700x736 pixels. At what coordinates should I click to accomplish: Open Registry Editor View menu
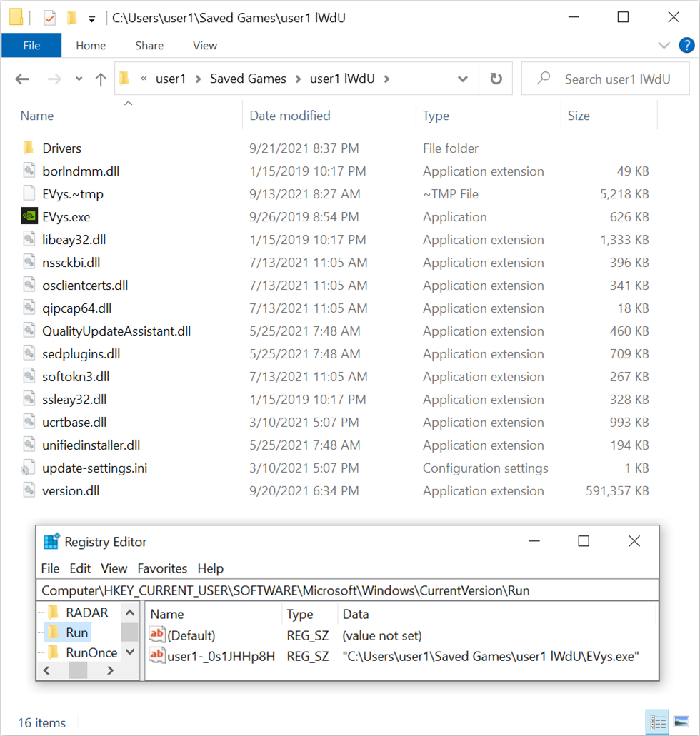(x=114, y=568)
